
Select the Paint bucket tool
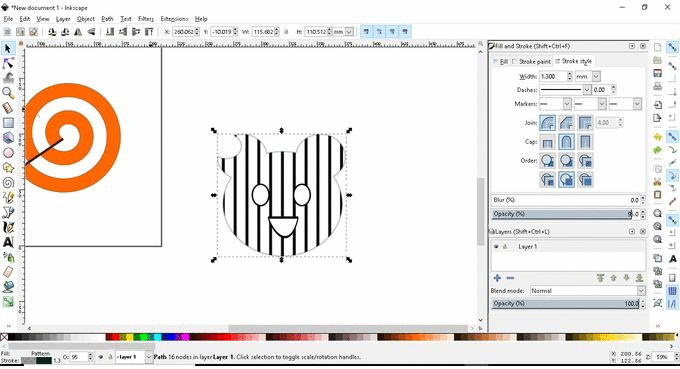coord(8,287)
